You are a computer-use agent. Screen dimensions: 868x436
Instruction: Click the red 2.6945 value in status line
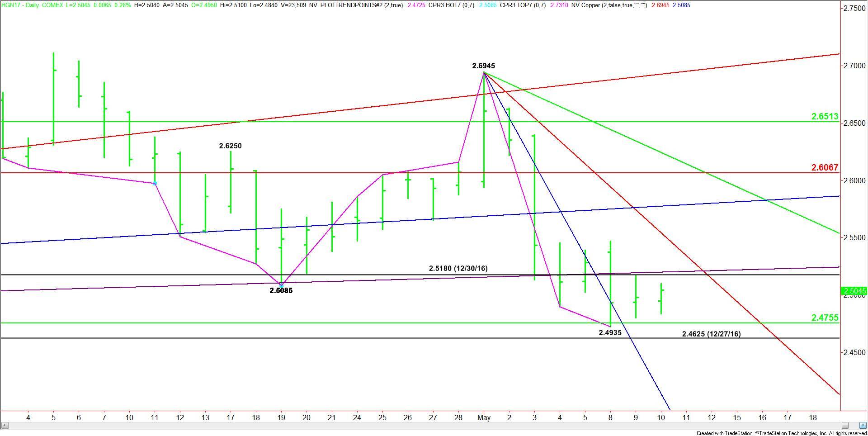point(660,5)
